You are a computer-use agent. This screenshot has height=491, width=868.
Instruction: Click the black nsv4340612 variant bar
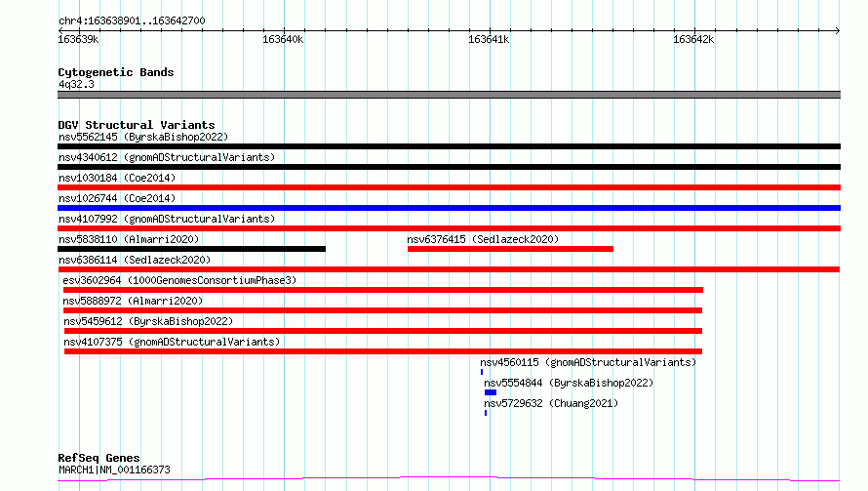(449, 167)
